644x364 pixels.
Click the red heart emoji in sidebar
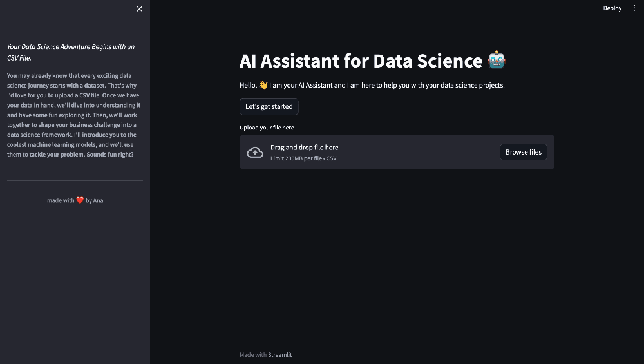pos(80,200)
